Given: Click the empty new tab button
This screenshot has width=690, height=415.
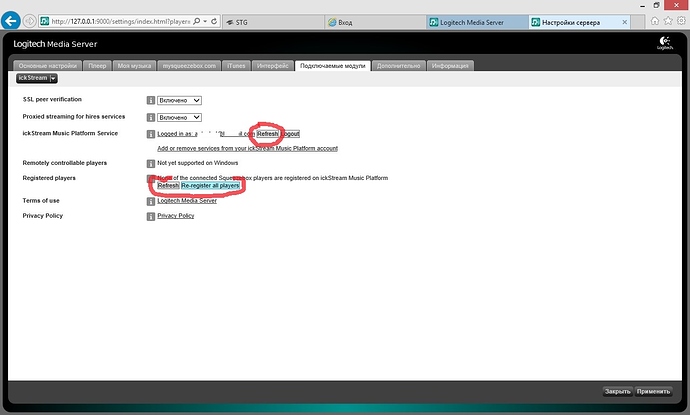Looking at the screenshot, I should (x=638, y=22).
